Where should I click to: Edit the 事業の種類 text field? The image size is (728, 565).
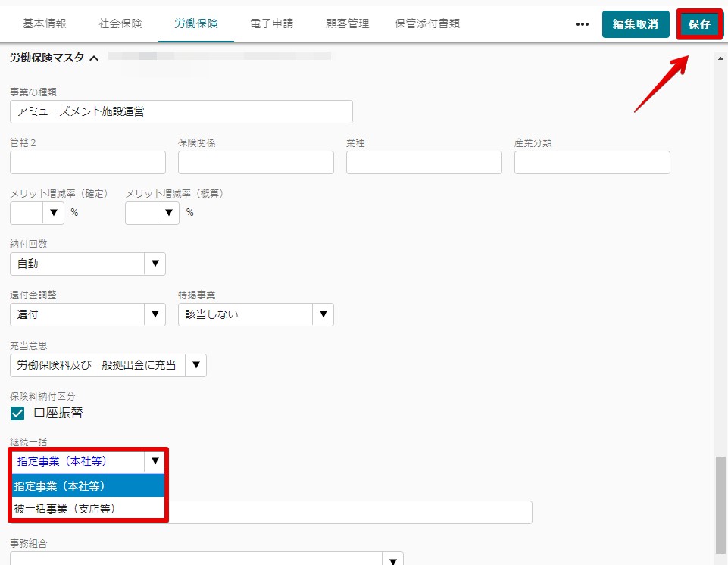coord(181,111)
